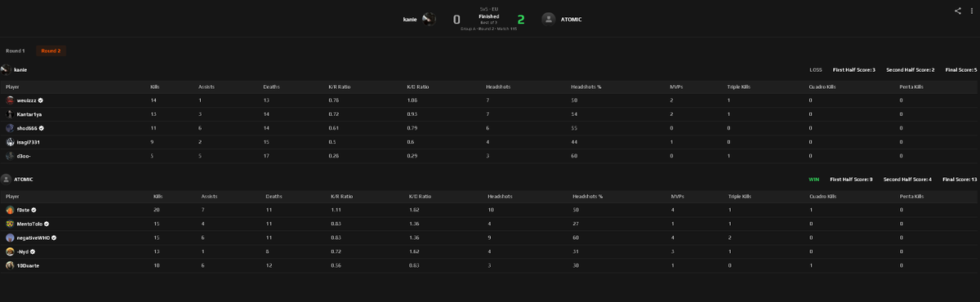Click kanie team label above first table
Viewport: 980px width, 302px height.
tap(20, 69)
